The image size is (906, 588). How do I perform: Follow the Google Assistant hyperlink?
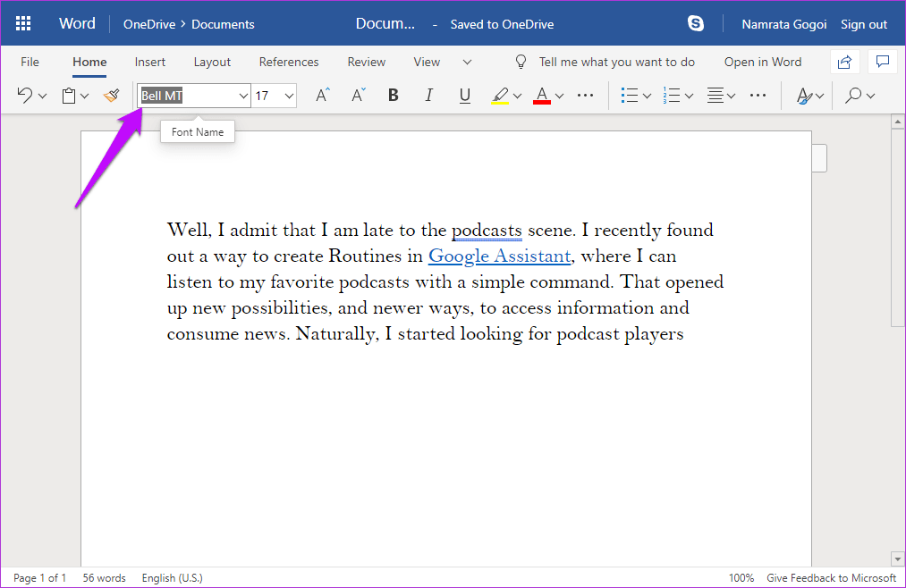(x=499, y=256)
